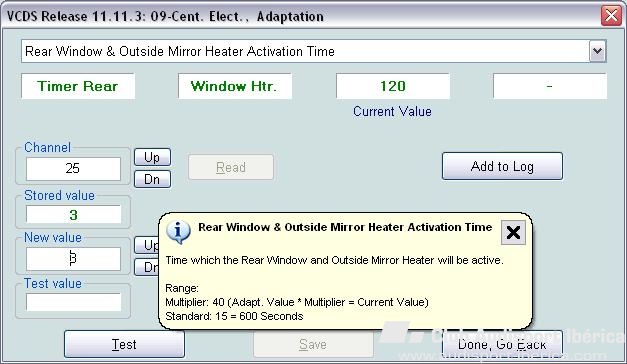Increase channel number with Channel Up button
627x364 pixels.
point(152,157)
